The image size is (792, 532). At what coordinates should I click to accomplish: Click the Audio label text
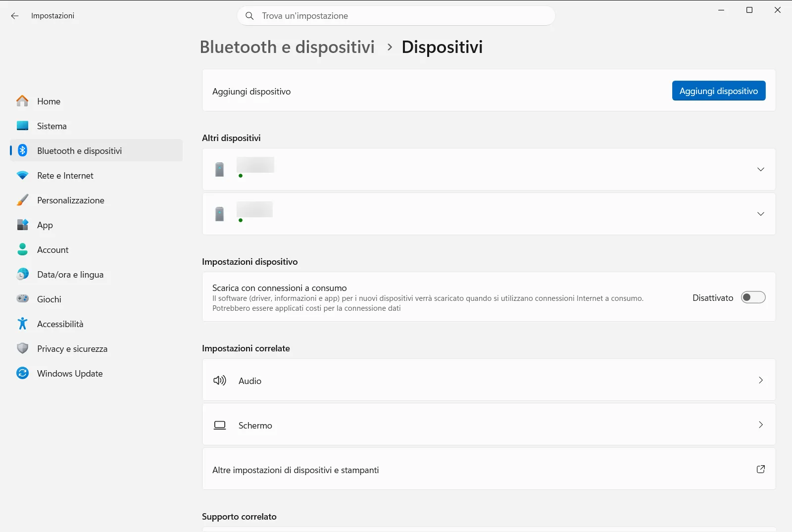tap(250, 381)
